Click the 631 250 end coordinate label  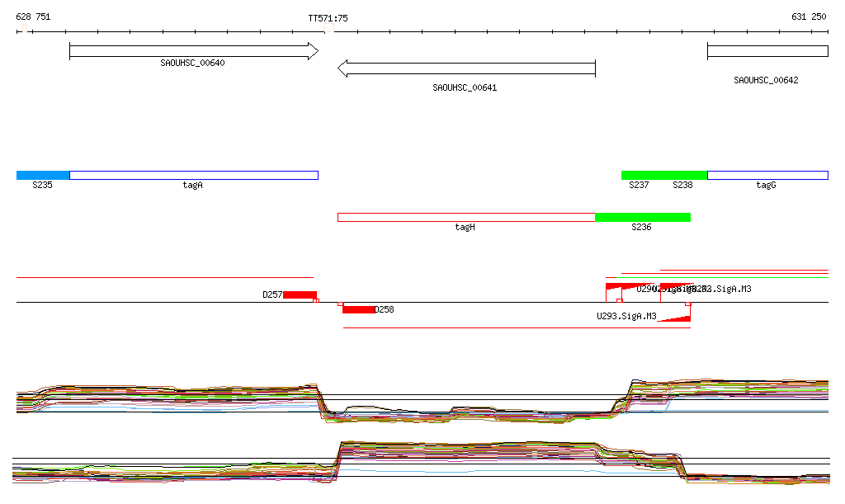point(808,16)
